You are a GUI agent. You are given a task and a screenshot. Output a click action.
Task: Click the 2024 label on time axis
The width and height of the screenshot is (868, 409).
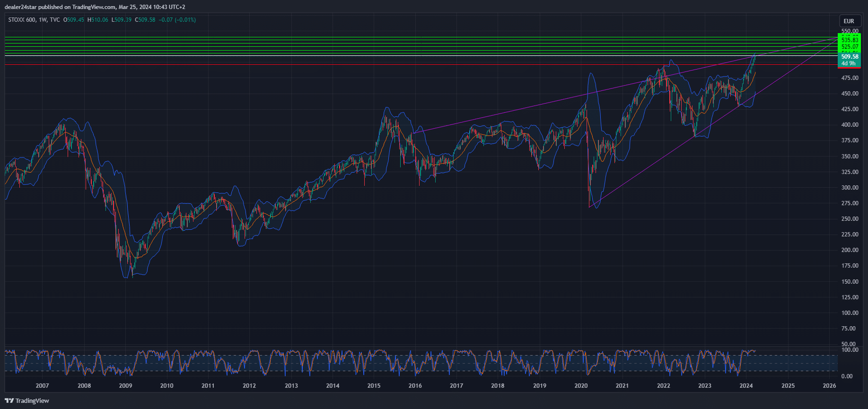click(746, 386)
